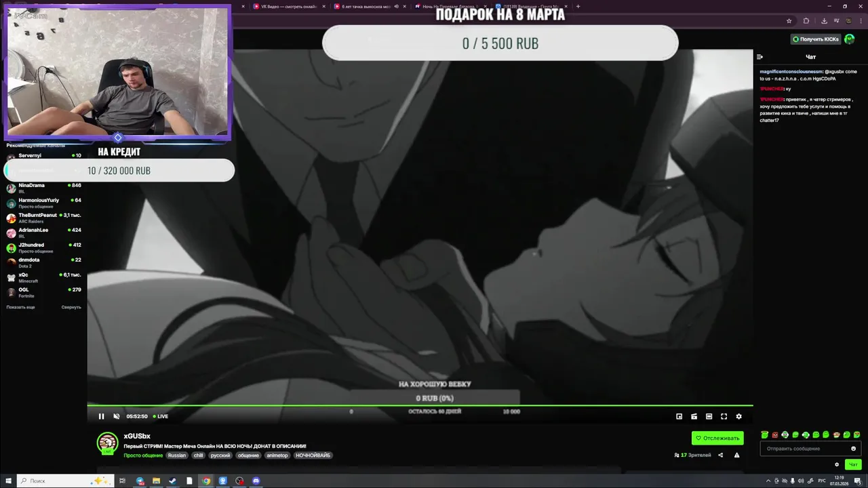Open OGL recommended channel

[x=43, y=292]
